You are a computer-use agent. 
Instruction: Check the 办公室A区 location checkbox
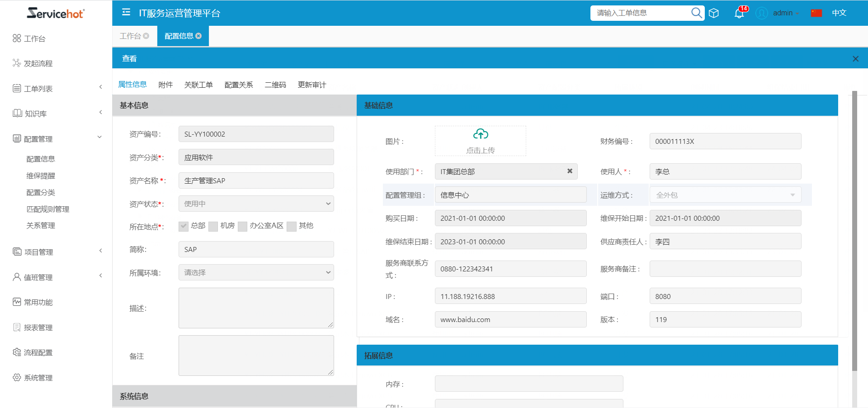(x=242, y=226)
